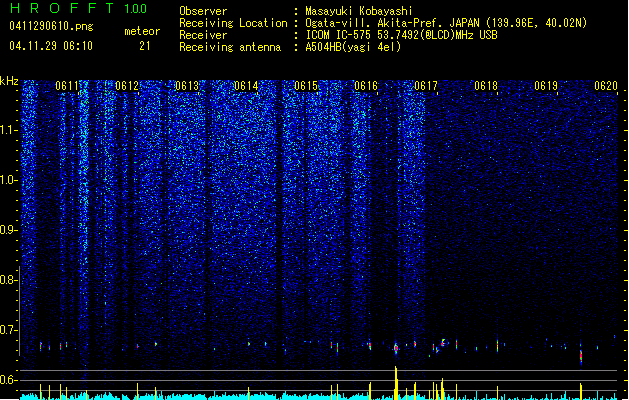Click the meteor label
Screen dimensions: 629x400
(142, 31)
